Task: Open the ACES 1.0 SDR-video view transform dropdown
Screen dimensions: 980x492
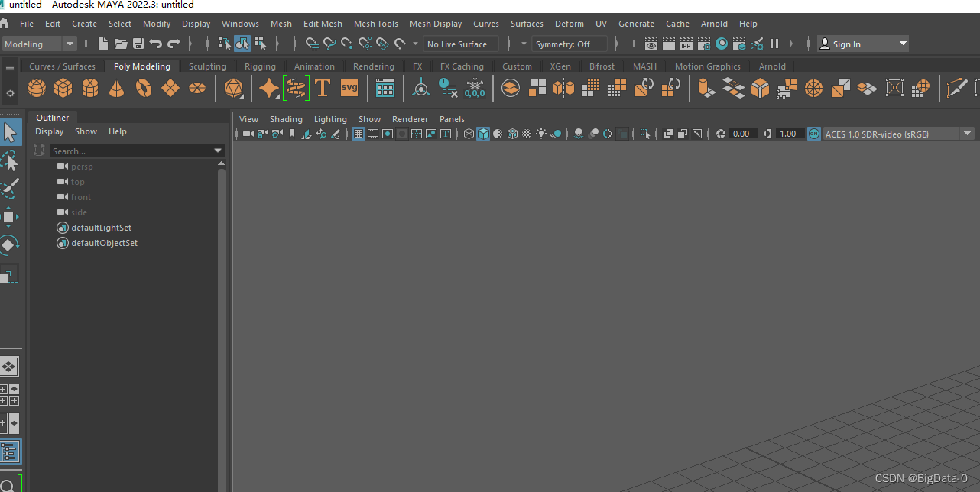Action: click(898, 134)
